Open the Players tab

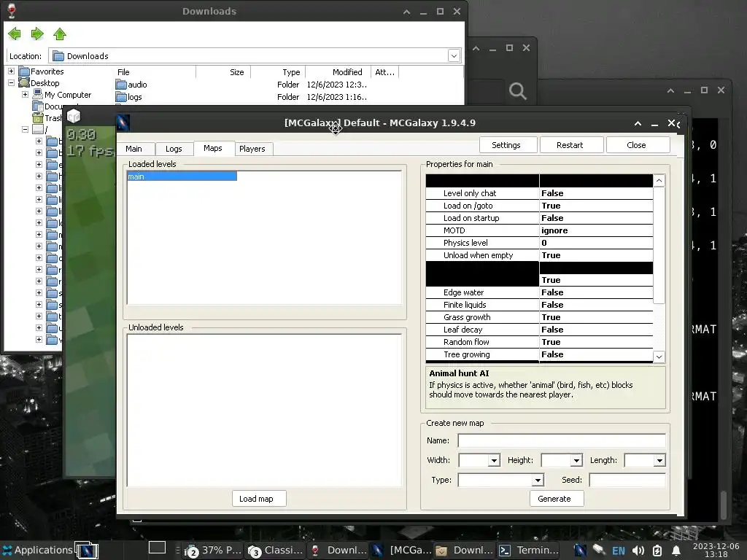(252, 149)
